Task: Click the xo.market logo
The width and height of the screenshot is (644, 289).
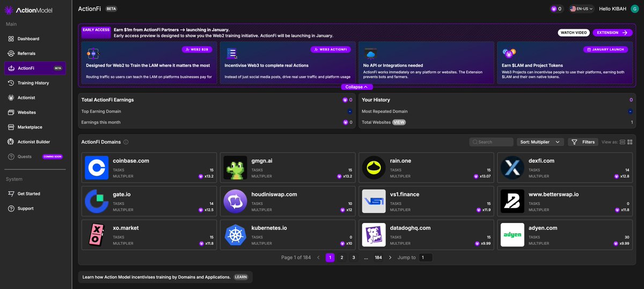Action: tap(97, 235)
